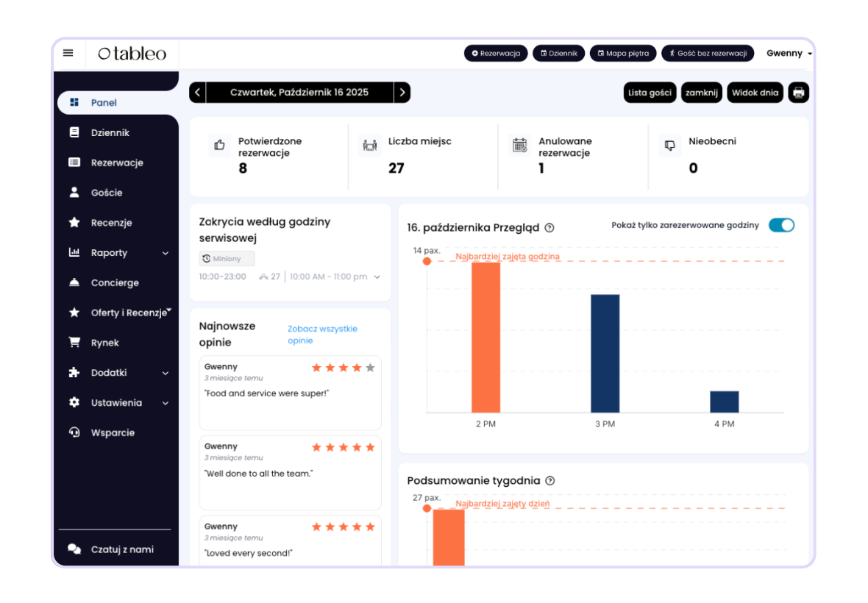
Task: Go to previous day arrow
Action: pyautogui.click(x=197, y=93)
